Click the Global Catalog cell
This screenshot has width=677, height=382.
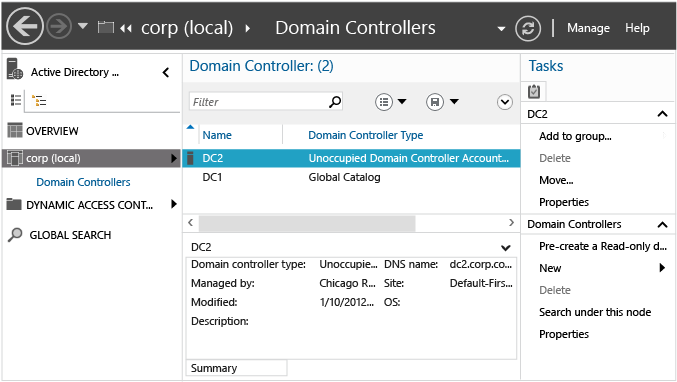pyautogui.click(x=344, y=177)
